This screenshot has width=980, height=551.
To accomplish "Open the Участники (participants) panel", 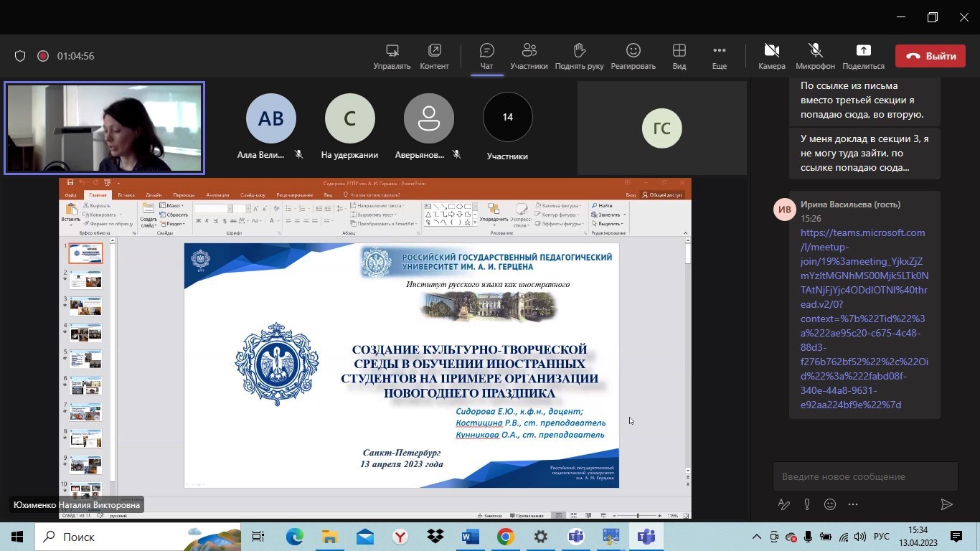I will [529, 56].
